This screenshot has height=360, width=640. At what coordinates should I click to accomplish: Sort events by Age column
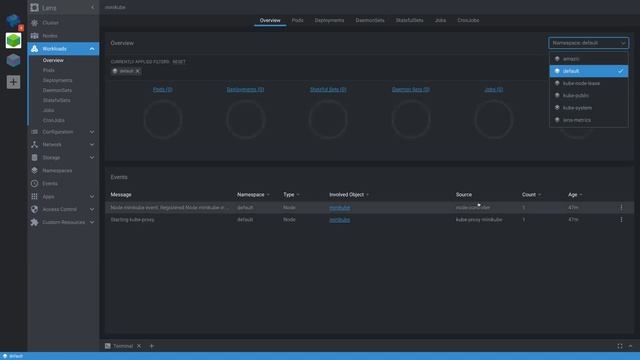575,195
